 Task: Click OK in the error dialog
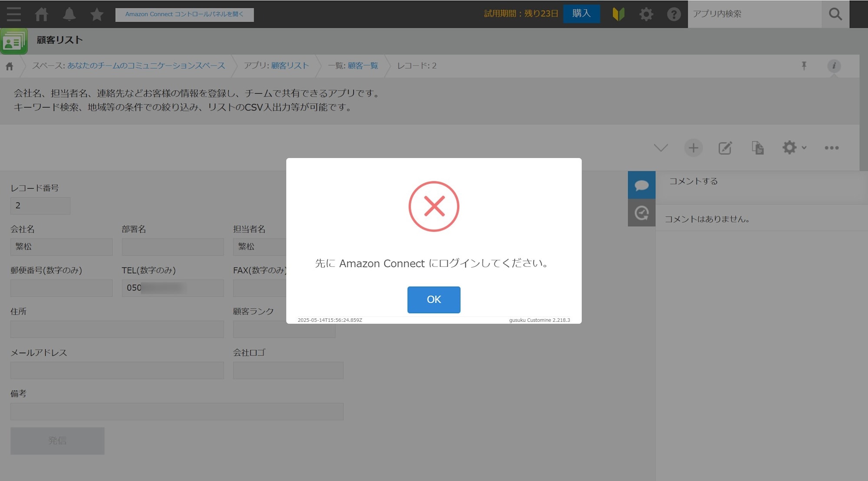(434, 300)
